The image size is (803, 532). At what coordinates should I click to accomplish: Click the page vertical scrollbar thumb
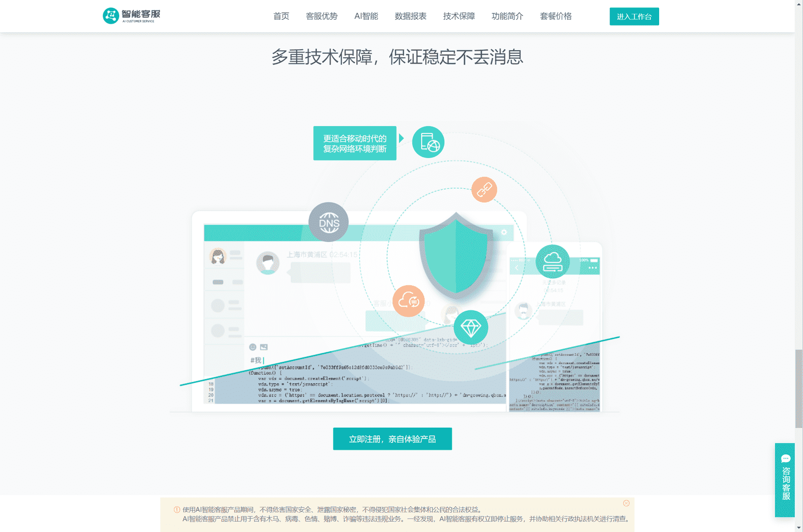[799, 389]
